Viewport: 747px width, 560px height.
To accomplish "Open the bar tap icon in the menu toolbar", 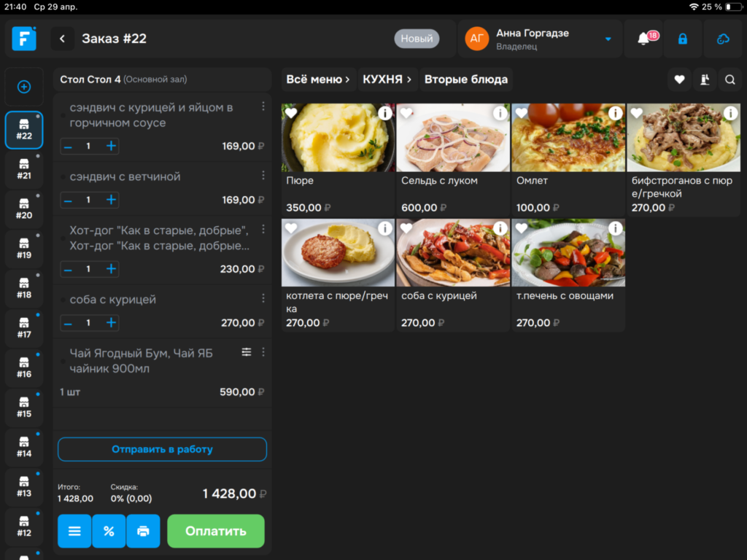I will tap(705, 79).
